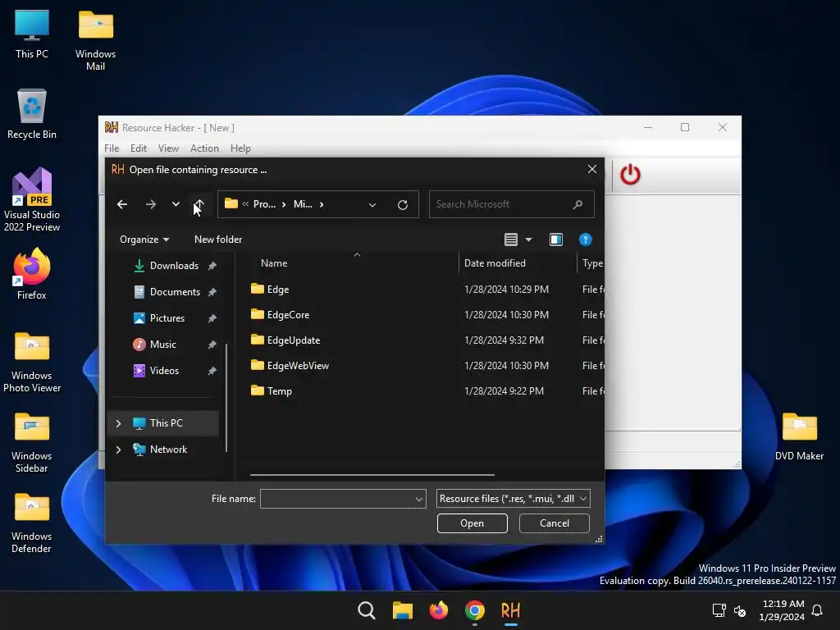840x630 pixels.
Task: Click the red power icon in Resource Hacker toolbar
Action: (x=630, y=175)
